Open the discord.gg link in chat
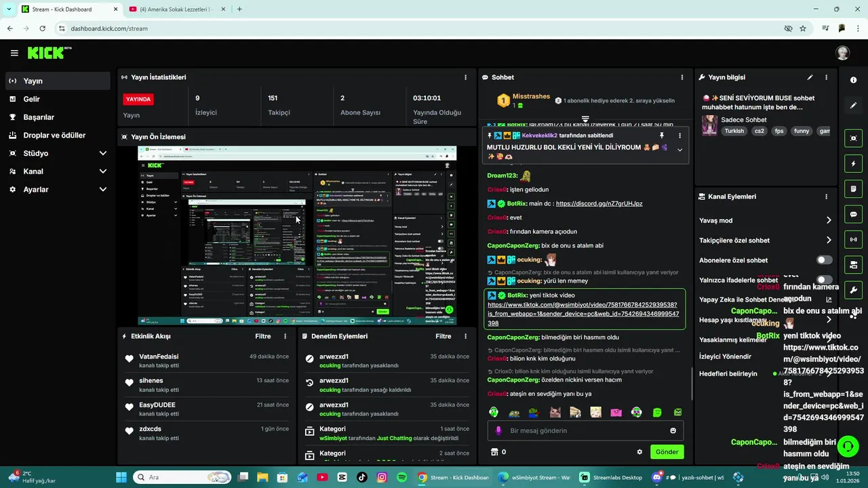 pos(599,203)
